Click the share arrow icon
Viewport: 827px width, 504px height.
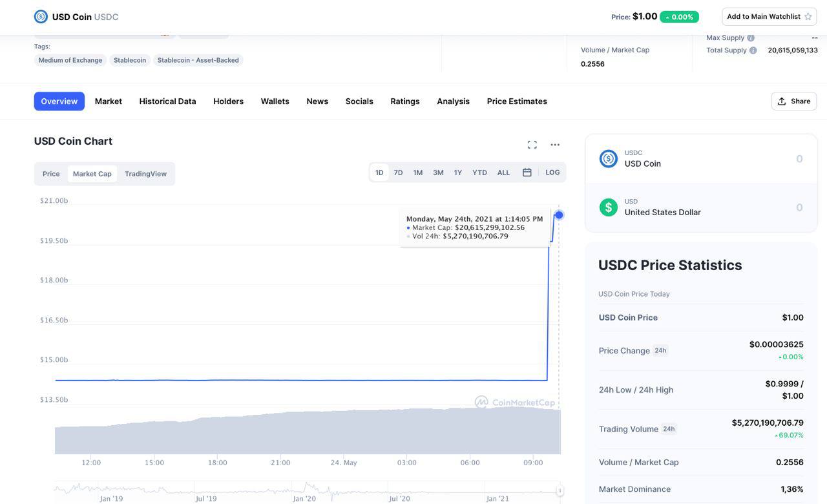point(782,101)
